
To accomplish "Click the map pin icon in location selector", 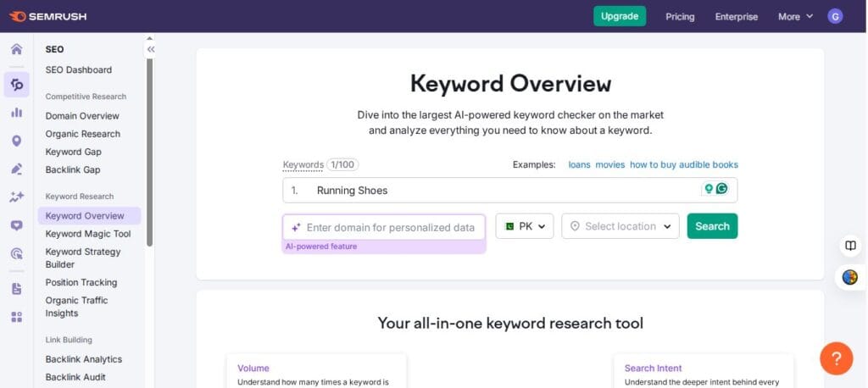I will coord(575,226).
